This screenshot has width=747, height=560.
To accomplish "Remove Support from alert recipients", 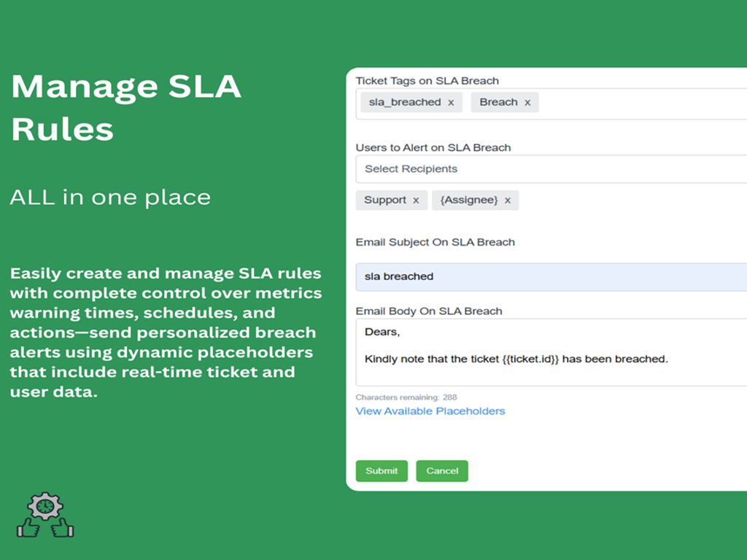I will (416, 201).
